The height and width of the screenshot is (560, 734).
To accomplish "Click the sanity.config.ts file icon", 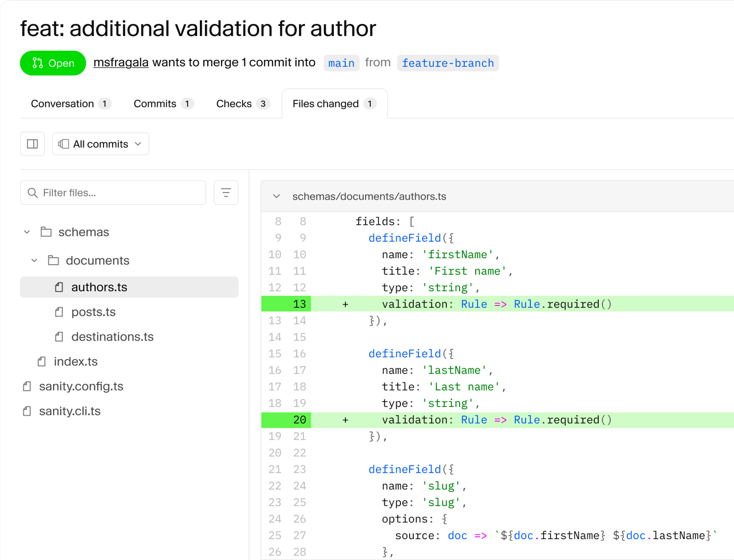I will point(27,386).
